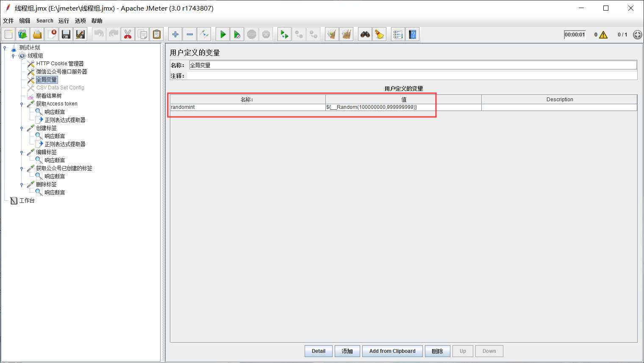Collapse the 创建标签 sampler node
644x363 pixels.
click(22, 128)
